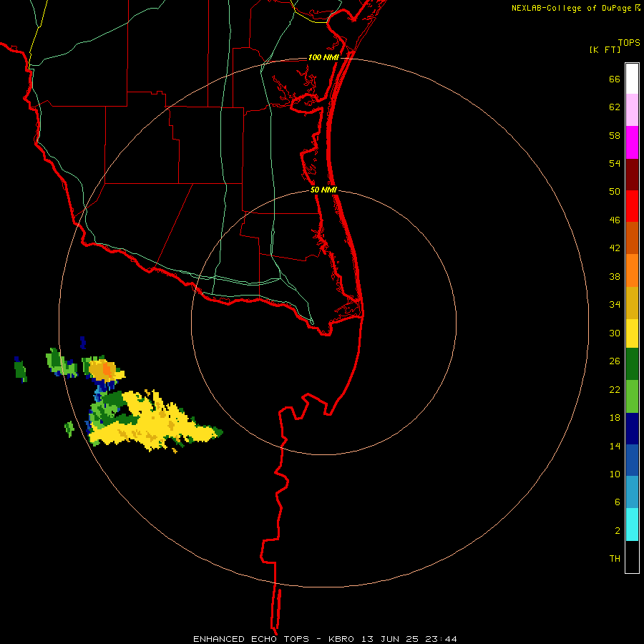Click the yellow 30 kft legend swatch

(x=632, y=333)
